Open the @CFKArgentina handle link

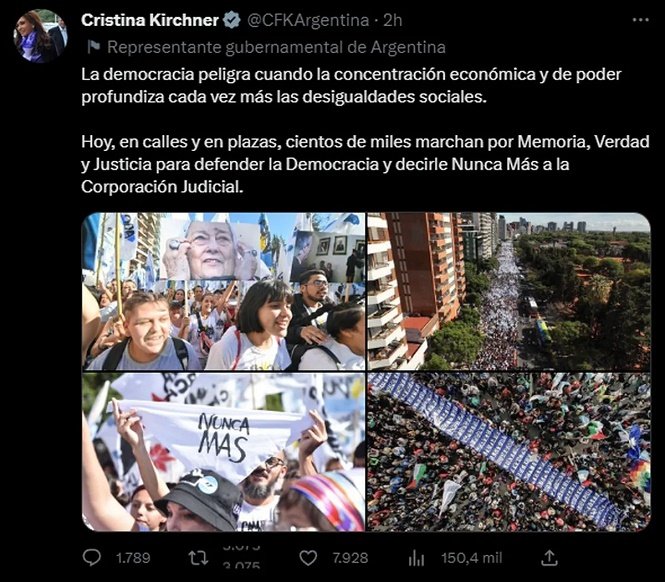pyautogui.click(x=308, y=20)
